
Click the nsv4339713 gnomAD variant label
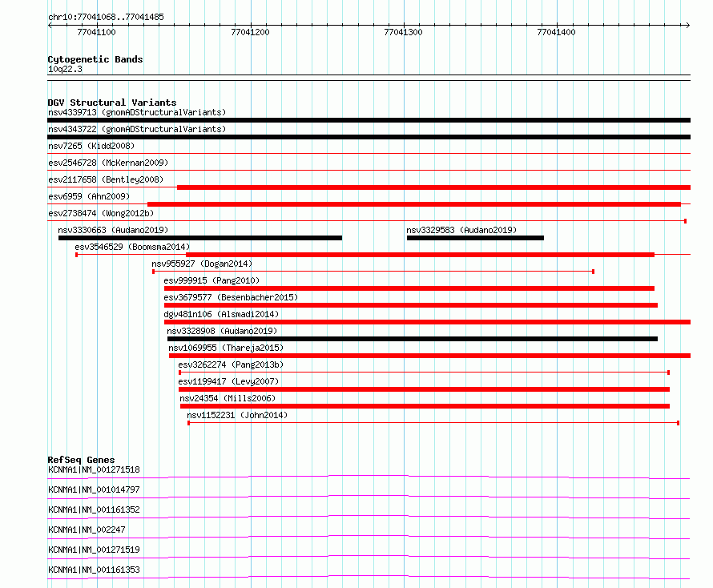[x=137, y=112]
